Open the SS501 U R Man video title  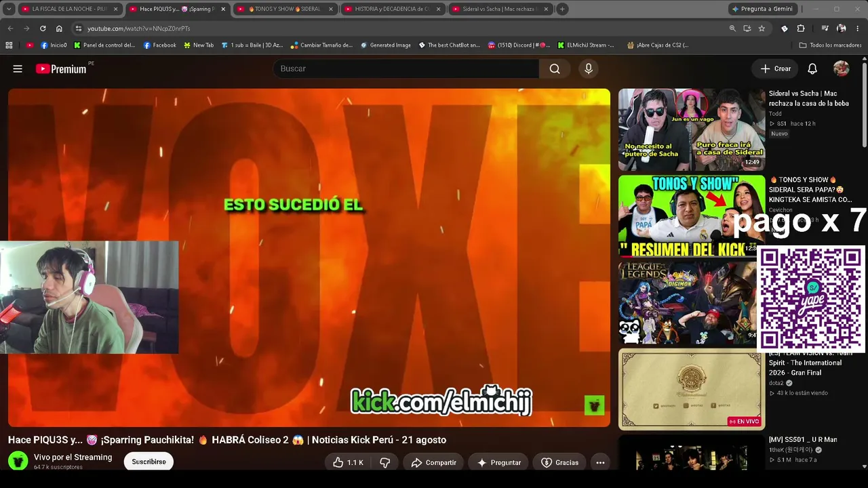click(x=803, y=440)
